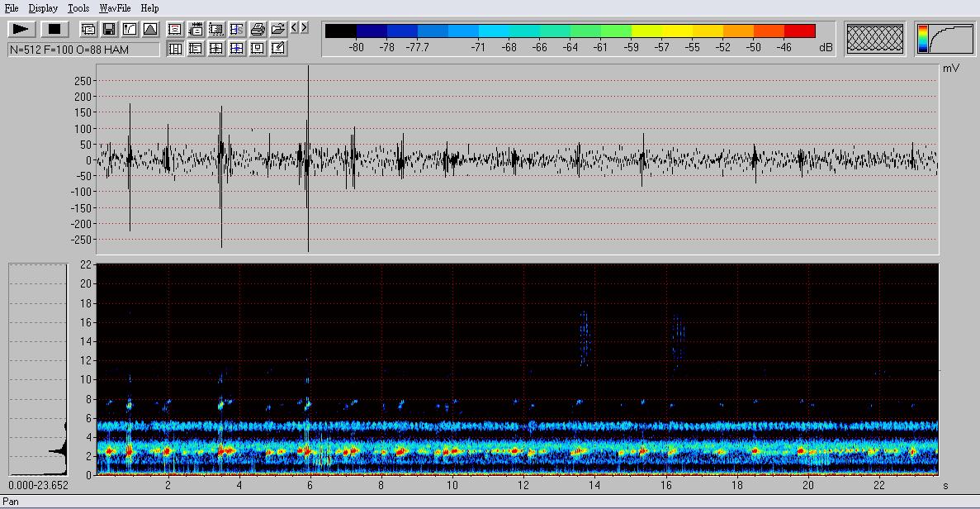Toggle the vertical-columns cursor mode button
This screenshot has width=980, height=509.
[x=175, y=49]
